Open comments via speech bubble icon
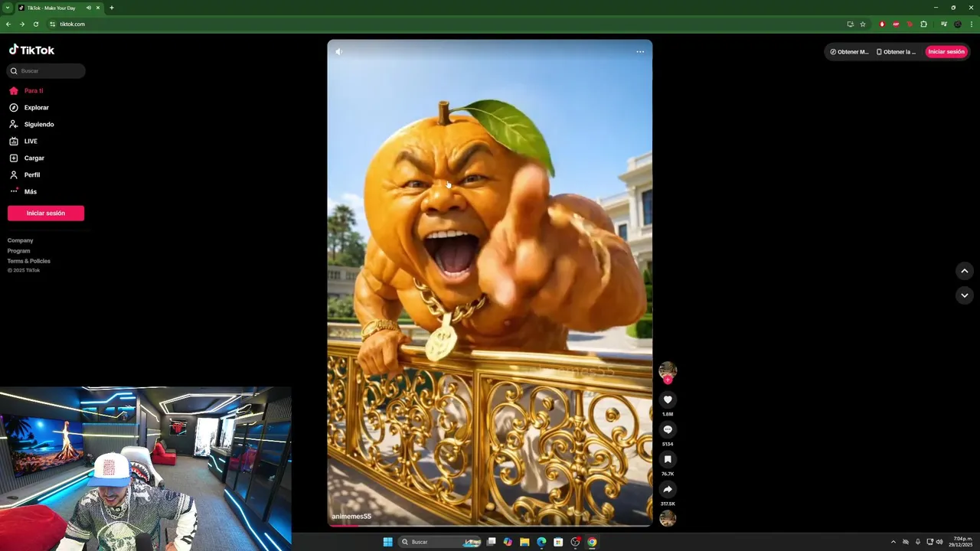 pos(668,429)
